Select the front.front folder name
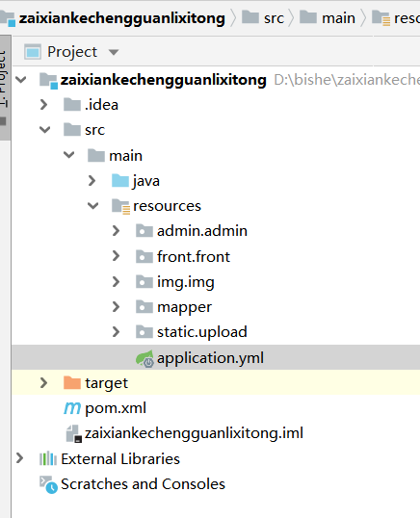 [194, 256]
